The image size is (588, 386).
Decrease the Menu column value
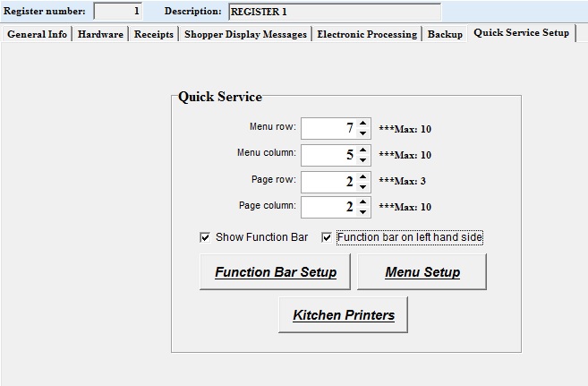[362, 160]
